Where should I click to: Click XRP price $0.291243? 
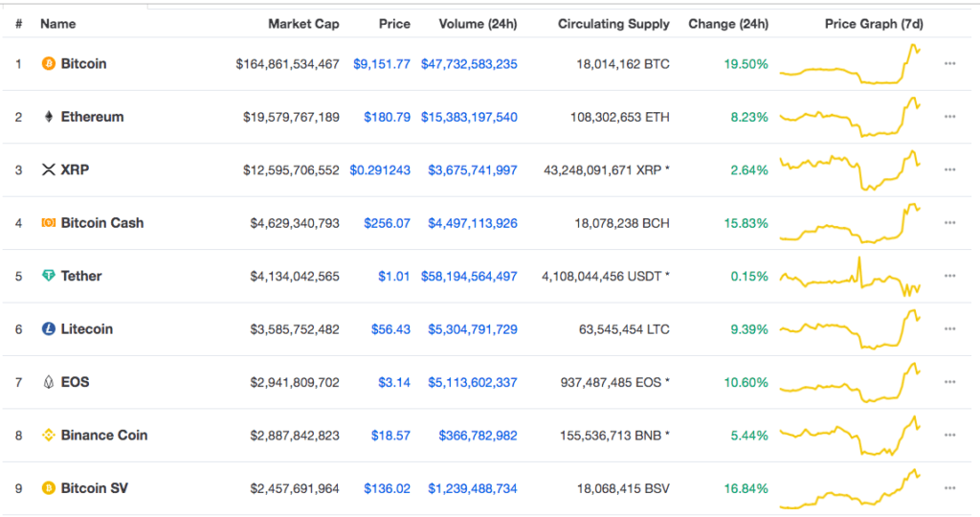click(380, 170)
